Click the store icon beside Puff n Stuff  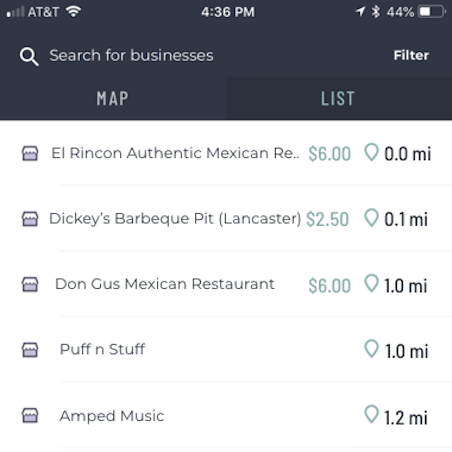click(30, 350)
